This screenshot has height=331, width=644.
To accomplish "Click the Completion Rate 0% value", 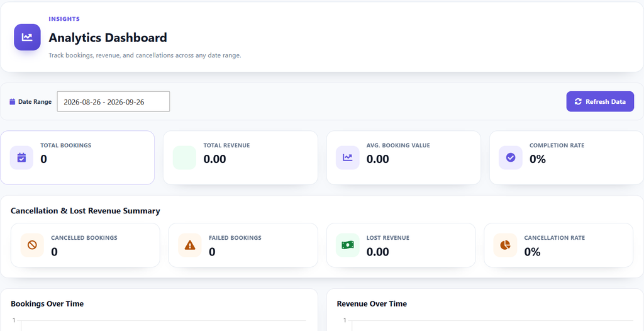I will 538,159.
